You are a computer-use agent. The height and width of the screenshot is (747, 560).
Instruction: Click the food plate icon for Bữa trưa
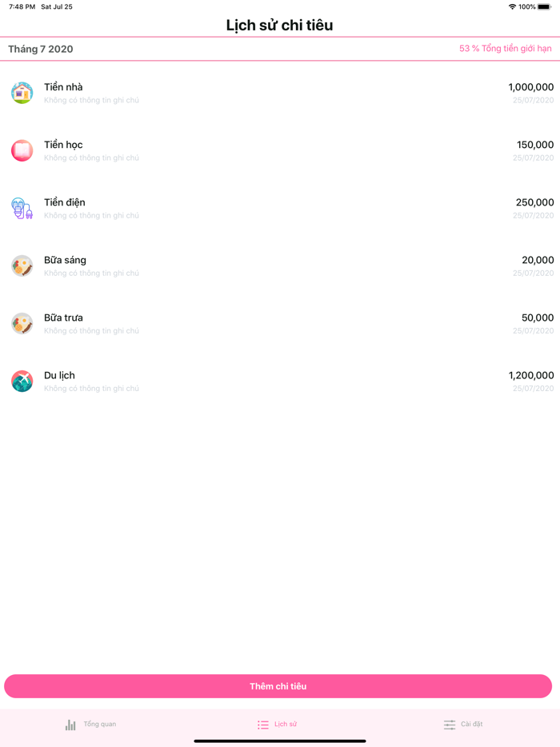(x=22, y=323)
